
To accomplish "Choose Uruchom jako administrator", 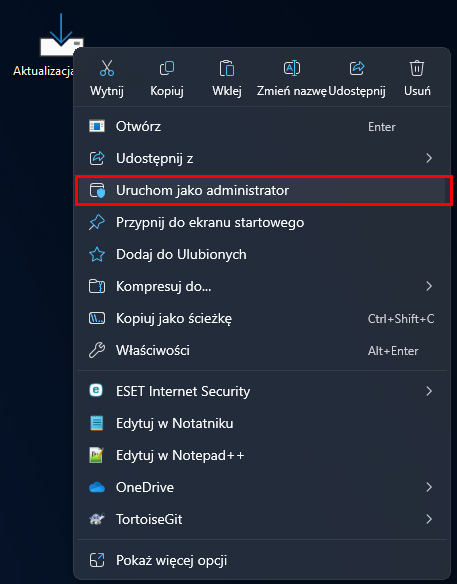I will point(262,190).
